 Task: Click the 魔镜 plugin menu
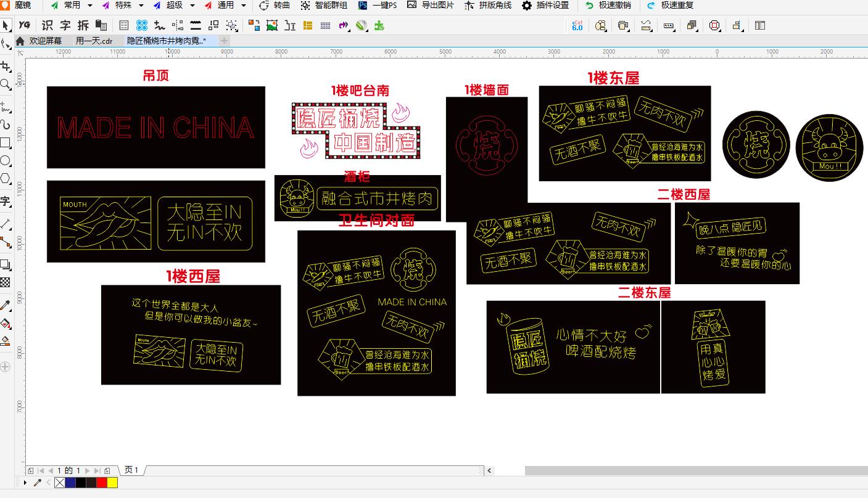[x=17, y=5]
